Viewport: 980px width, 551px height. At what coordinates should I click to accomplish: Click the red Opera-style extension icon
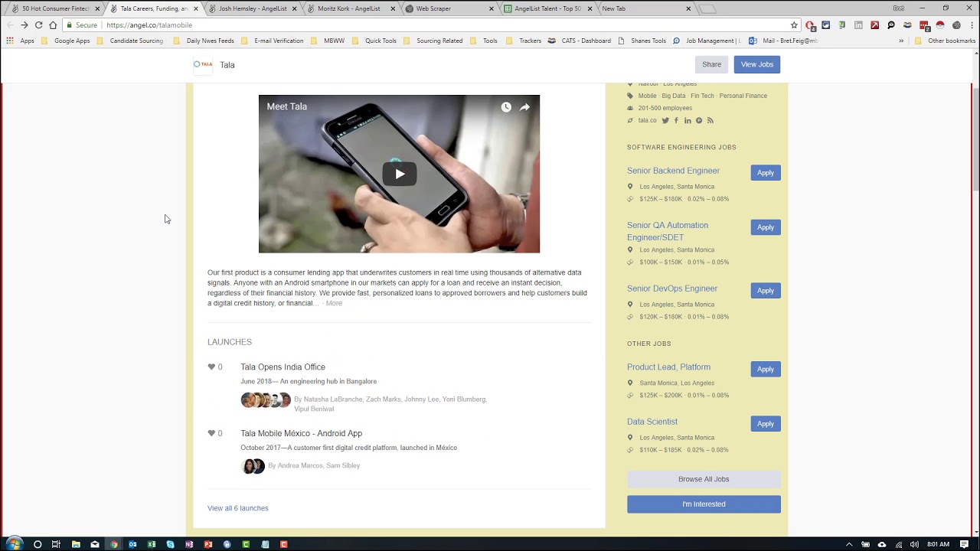810,25
